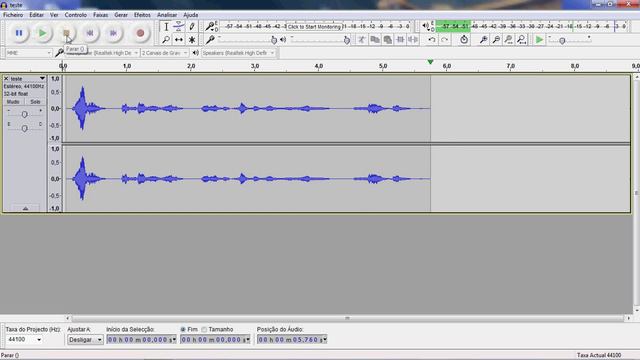640x360 pixels.
Task: Click the Posição do Áudio time field
Action: tap(292, 340)
